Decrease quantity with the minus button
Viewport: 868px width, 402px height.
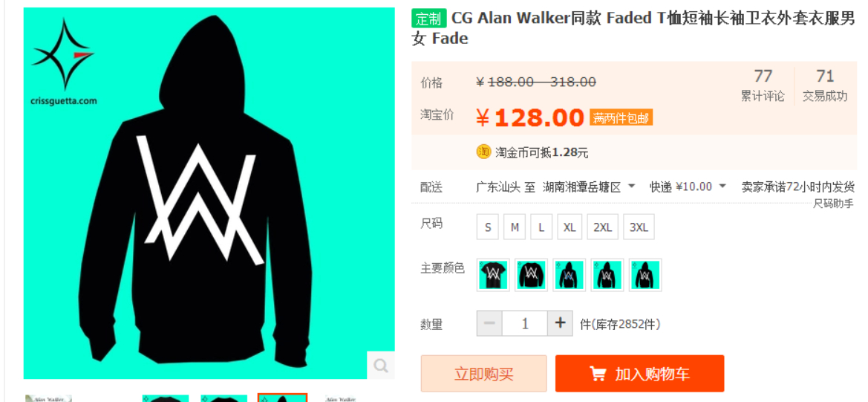coord(489,322)
